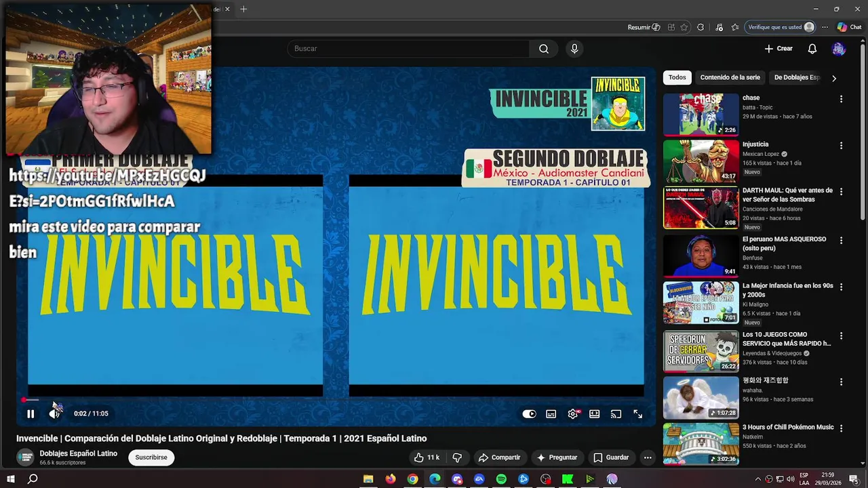The width and height of the screenshot is (868, 488).
Task: Open options for chase video
Action: tap(841, 99)
